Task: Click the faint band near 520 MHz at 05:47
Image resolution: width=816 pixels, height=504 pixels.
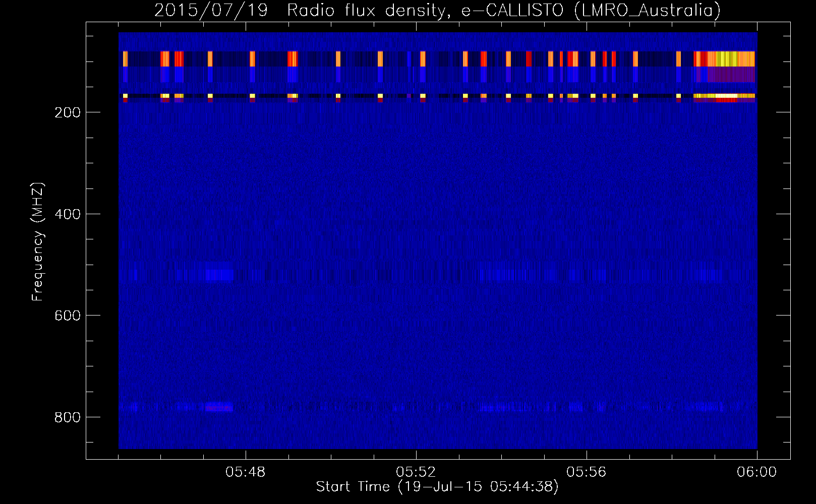Action: coord(219,275)
